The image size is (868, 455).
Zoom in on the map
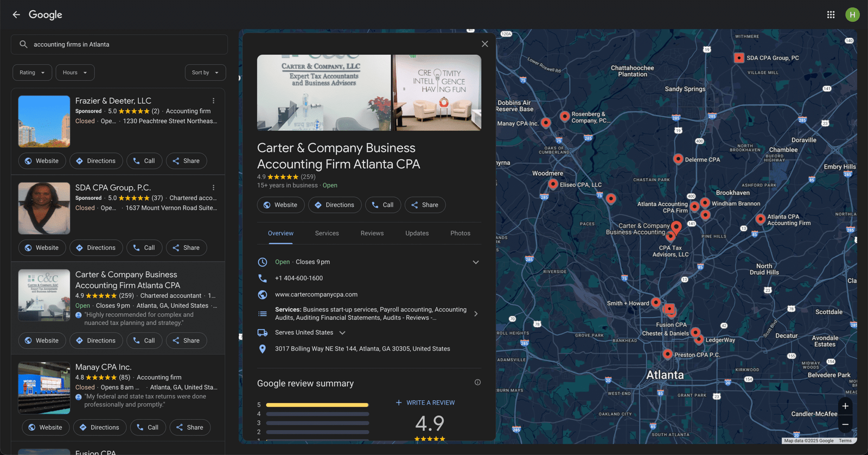tap(845, 406)
